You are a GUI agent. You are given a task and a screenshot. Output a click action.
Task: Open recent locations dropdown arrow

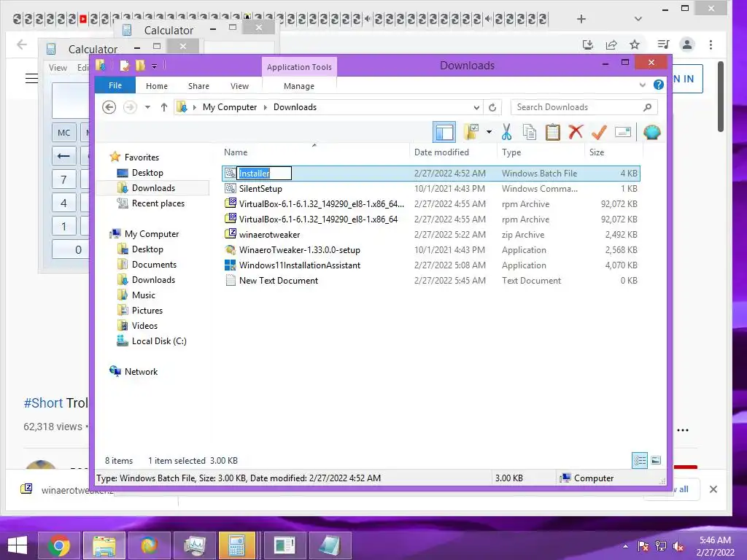pos(147,107)
